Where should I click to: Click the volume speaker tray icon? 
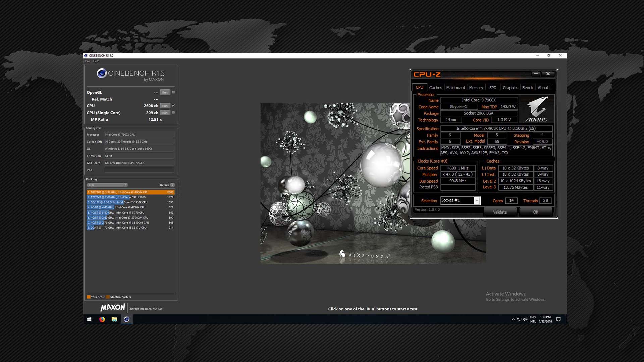(525, 319)
